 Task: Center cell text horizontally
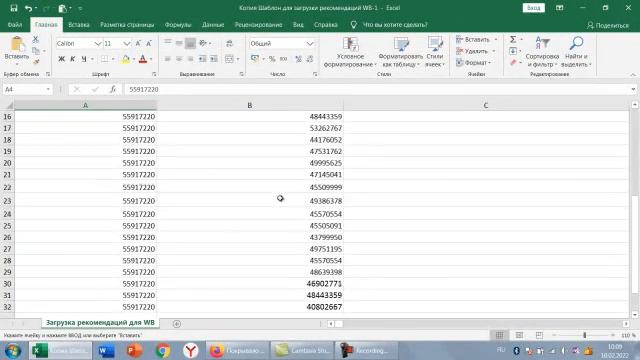coord(179,59)
